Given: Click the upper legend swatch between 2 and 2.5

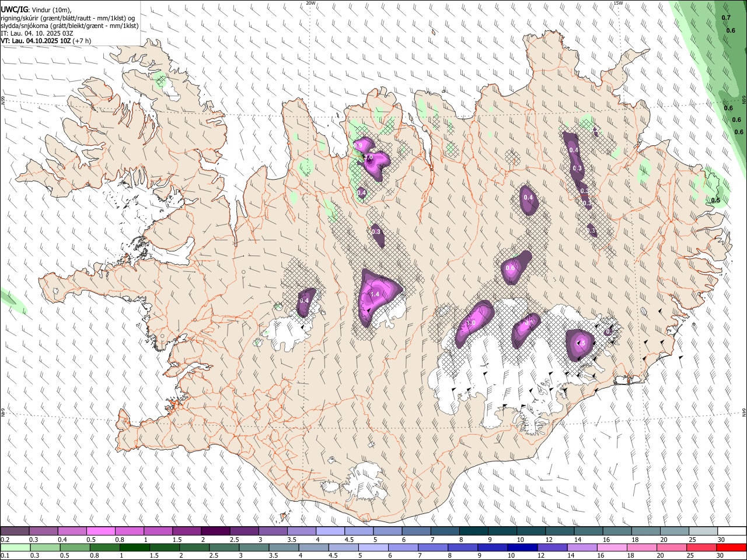Looking at the screenshot, I should click(215, 531).
